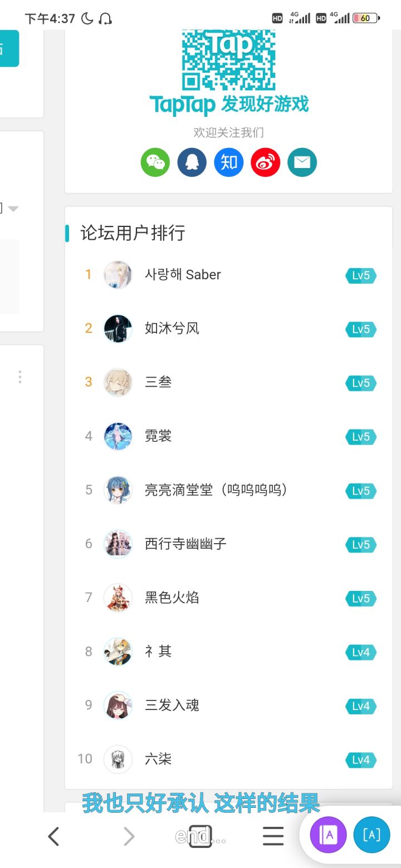
Task: Tap the blue [A] translate icon
Action: (371, 834)
